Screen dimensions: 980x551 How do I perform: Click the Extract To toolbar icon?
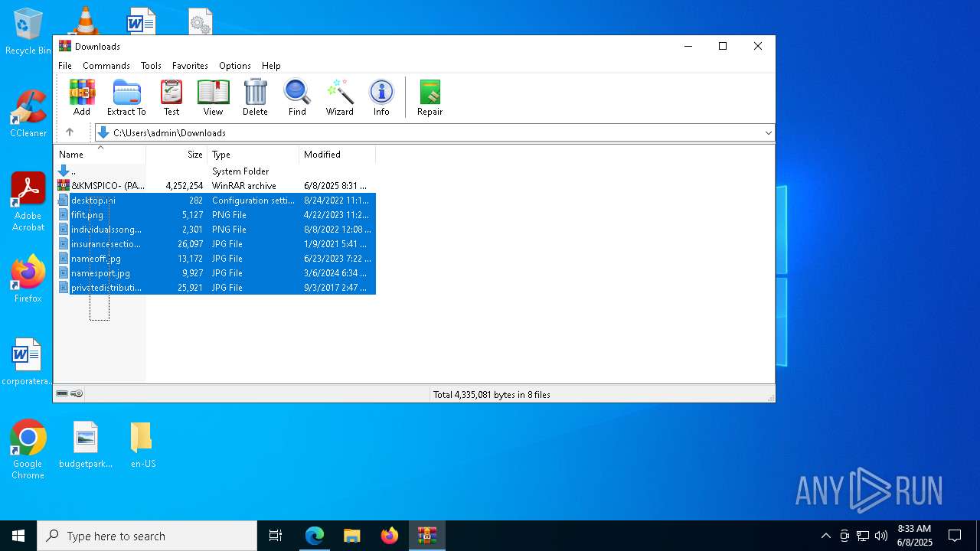click(x=126, y=97)
